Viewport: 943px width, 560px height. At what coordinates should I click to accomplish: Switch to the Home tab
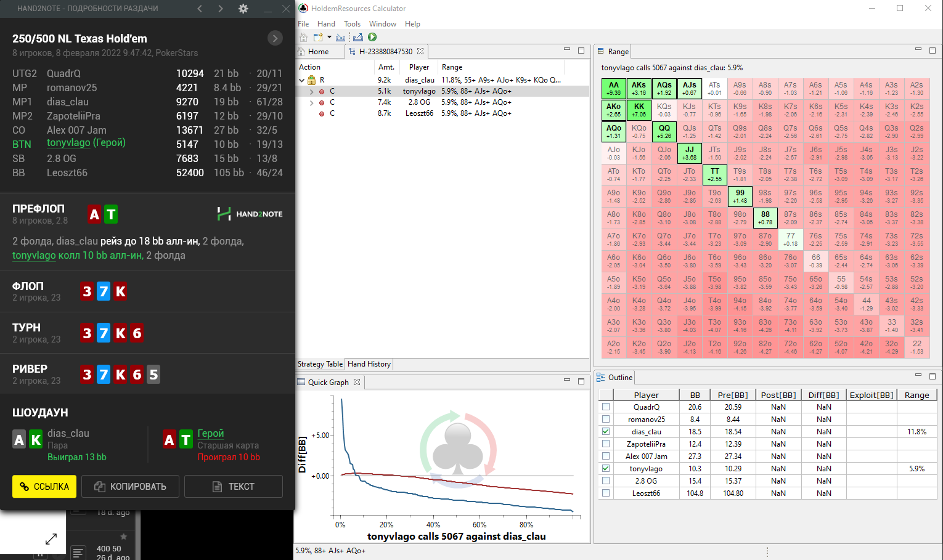click(x=318, y=52)
